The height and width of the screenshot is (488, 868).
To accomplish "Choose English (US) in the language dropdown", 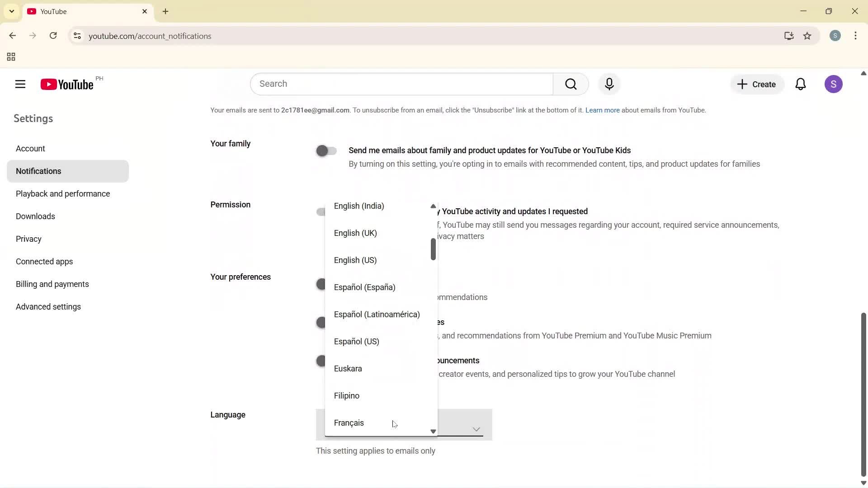I will coord(355,260).
